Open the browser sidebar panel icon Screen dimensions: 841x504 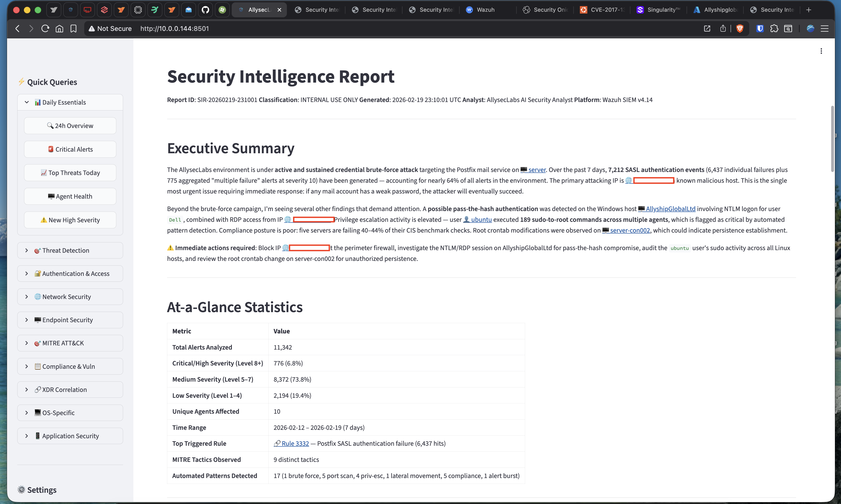(788, 29)
